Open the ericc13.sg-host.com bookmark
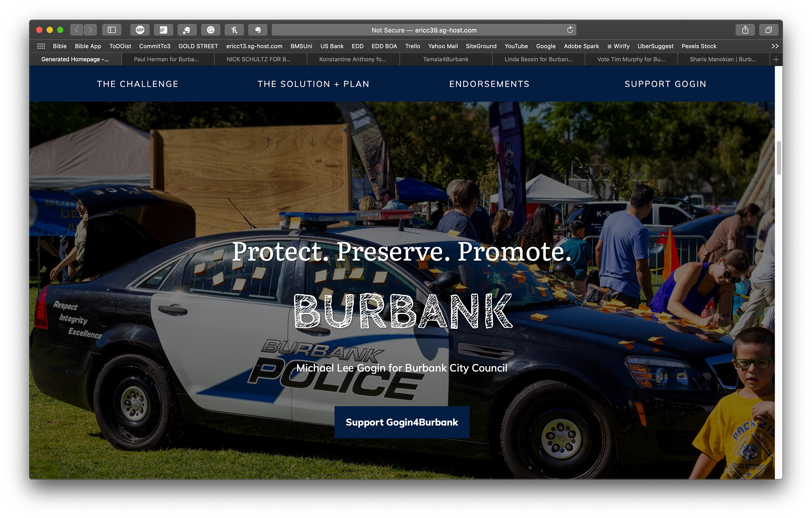Viewport: 812px width, 518px height. coord(254,46)
